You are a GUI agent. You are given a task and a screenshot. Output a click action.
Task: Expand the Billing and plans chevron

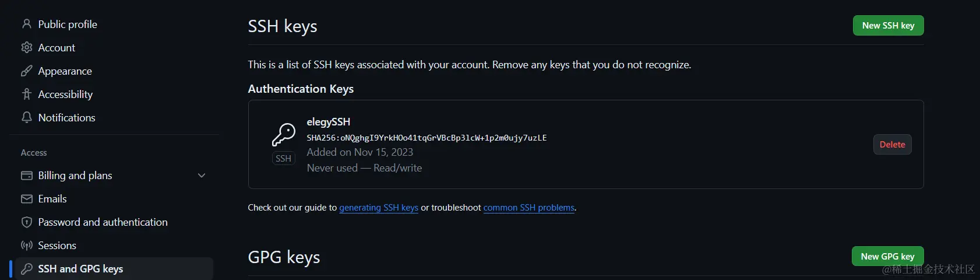click(202, 176)
